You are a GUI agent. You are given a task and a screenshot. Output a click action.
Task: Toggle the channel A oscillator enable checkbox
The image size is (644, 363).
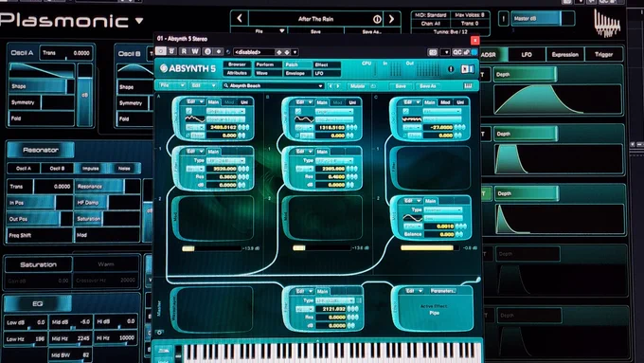click(188, 111)
